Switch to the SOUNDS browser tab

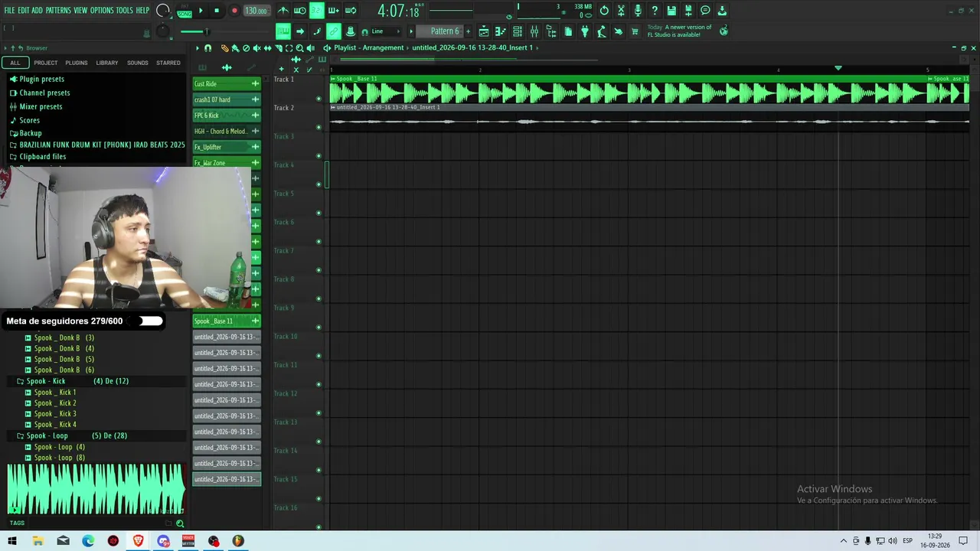[x=138, y=63]
